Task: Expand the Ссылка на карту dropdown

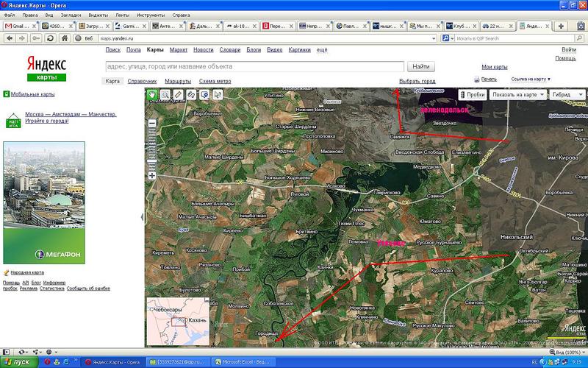Action: (x=531, y=79)
